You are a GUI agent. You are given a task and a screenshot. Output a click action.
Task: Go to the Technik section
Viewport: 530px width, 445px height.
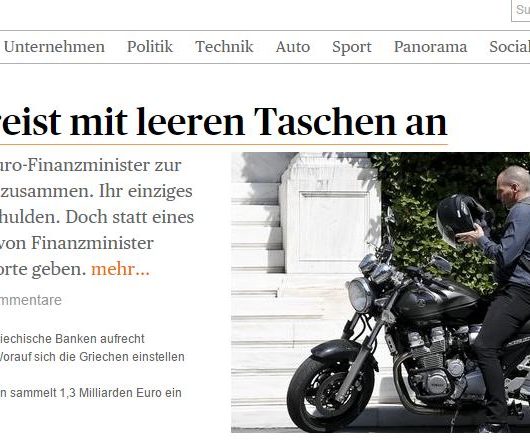pyautogui.click(x=224, y=47)
